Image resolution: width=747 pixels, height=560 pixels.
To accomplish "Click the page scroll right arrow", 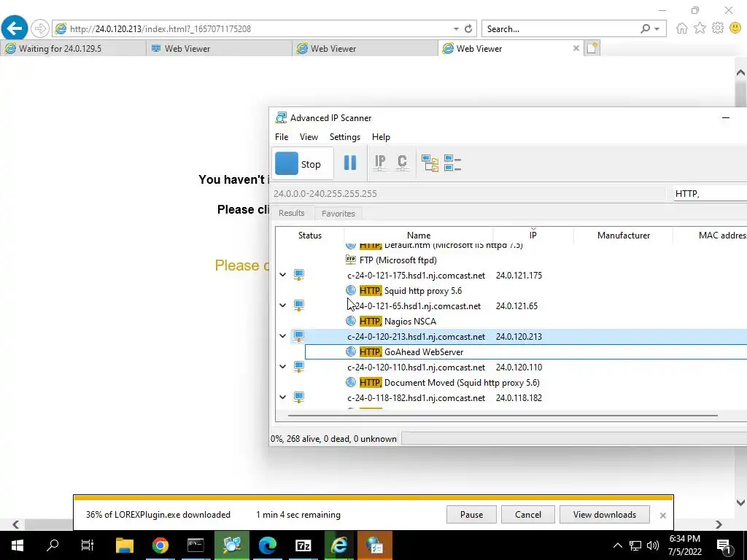I will pyautogui.click(x=719, y=524).
